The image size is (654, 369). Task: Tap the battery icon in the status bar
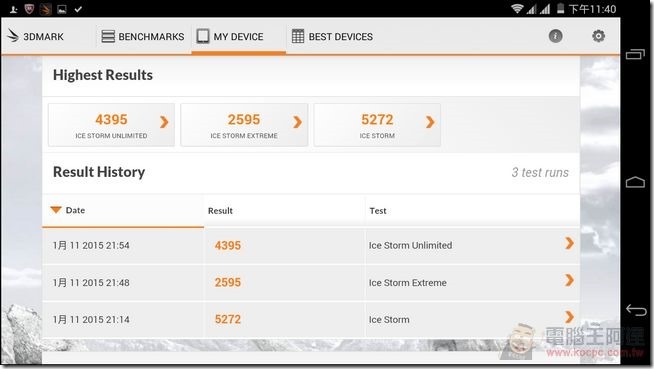click(561, 9)
